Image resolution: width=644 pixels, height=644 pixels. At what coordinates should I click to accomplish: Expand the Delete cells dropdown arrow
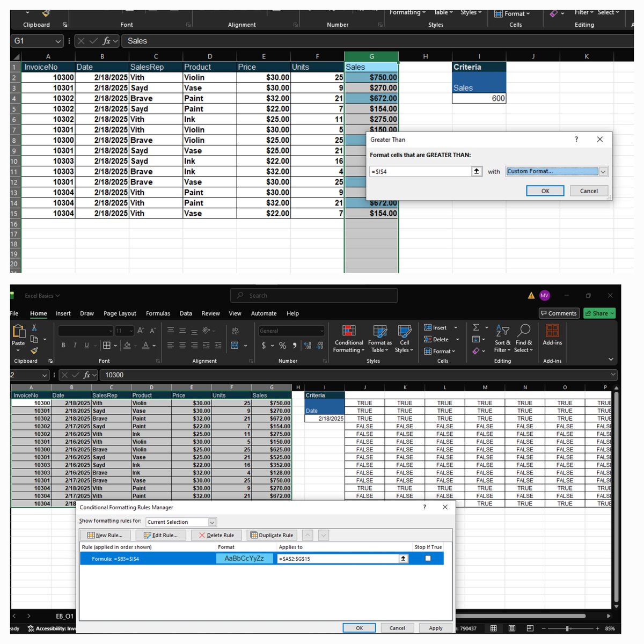point(458,339)
